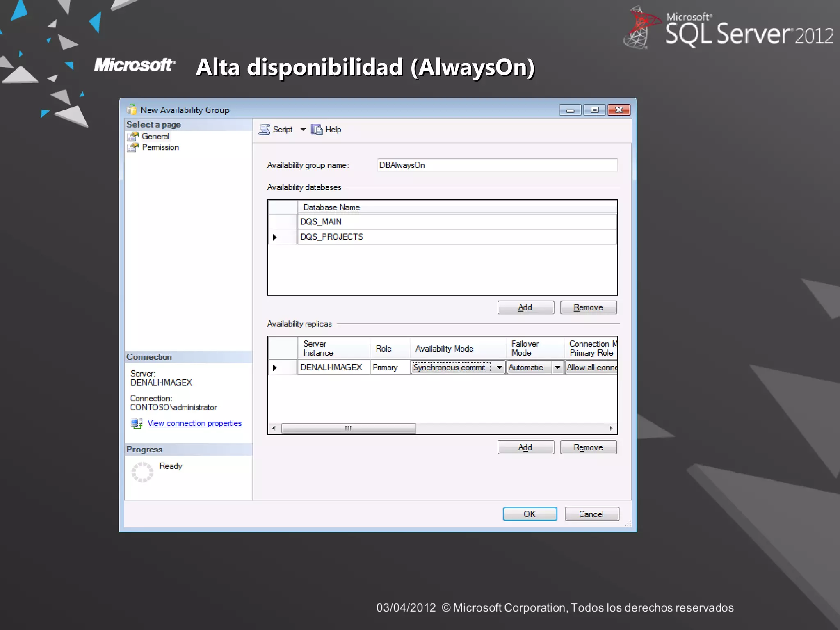
Task: Click the replicas scrollbar right arrow
Action: tap(611, 429)
